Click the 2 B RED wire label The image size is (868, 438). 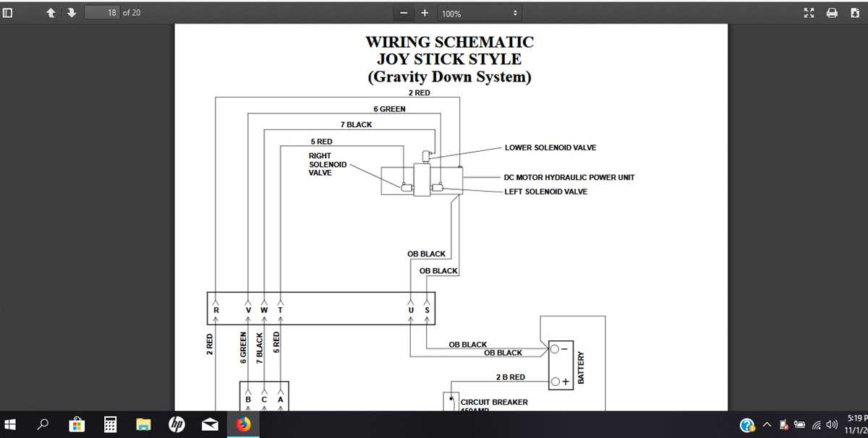[x=511, y=377]
